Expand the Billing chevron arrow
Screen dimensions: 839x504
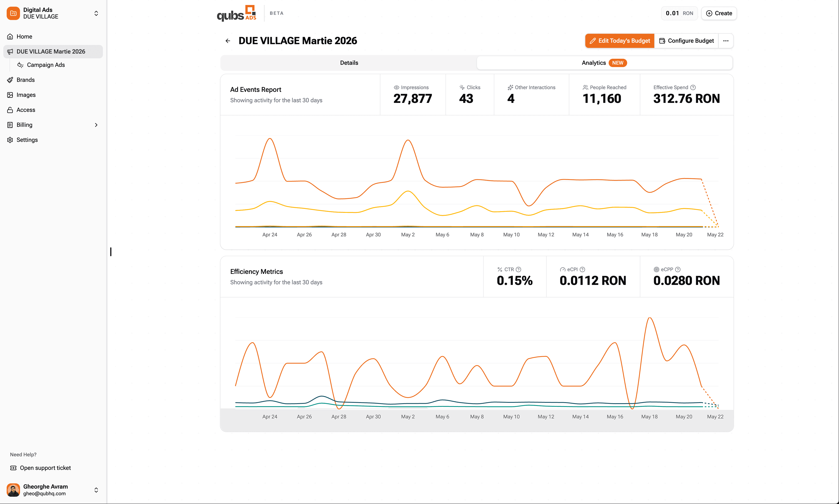(96, 125)
